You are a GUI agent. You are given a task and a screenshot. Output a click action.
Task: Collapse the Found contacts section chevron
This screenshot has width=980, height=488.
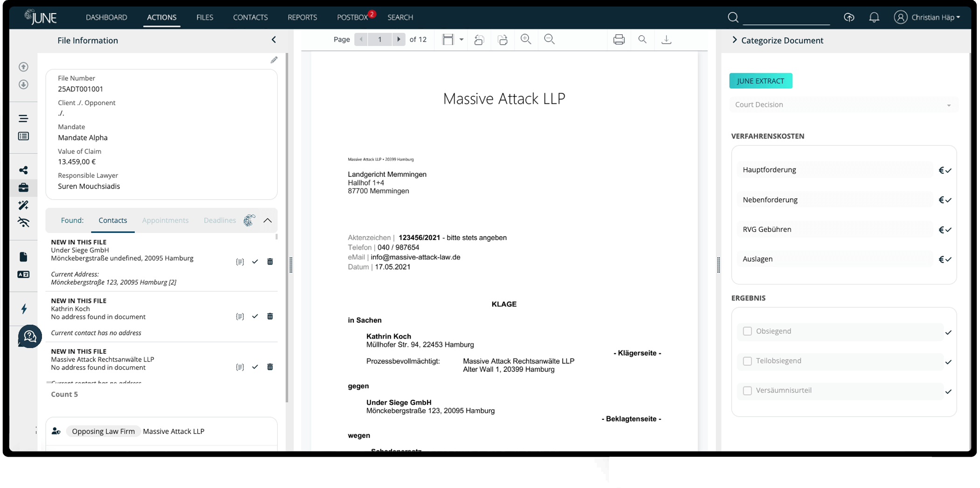(267, 220)
